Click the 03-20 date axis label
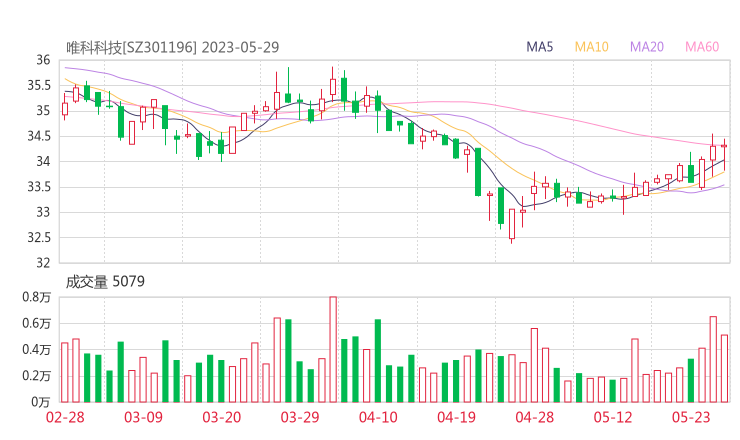Image resolution: width=740 pixels, height=440 pixels. tap(222, 417)
